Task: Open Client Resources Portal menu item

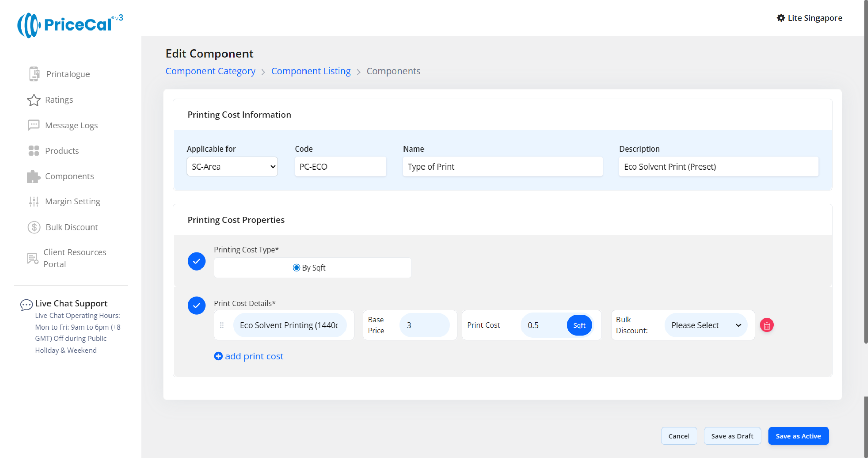Action: coord(75,258)
